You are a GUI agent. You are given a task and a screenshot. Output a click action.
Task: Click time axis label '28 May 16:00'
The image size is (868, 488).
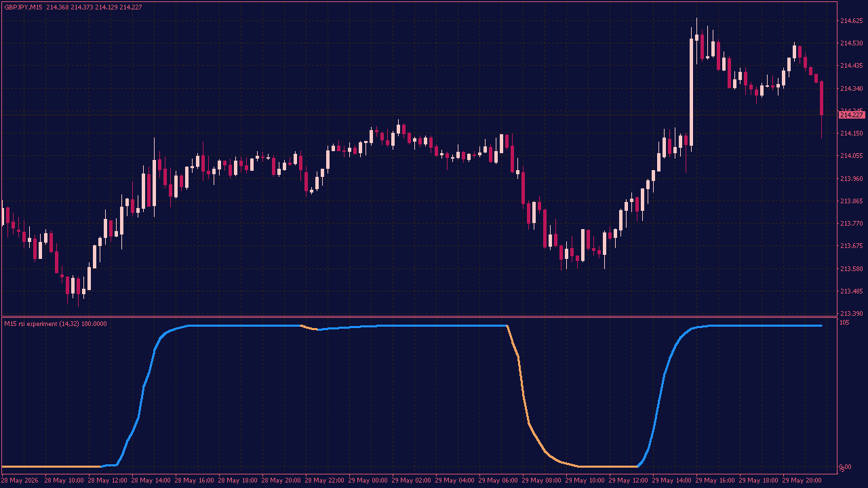point(195,481)
